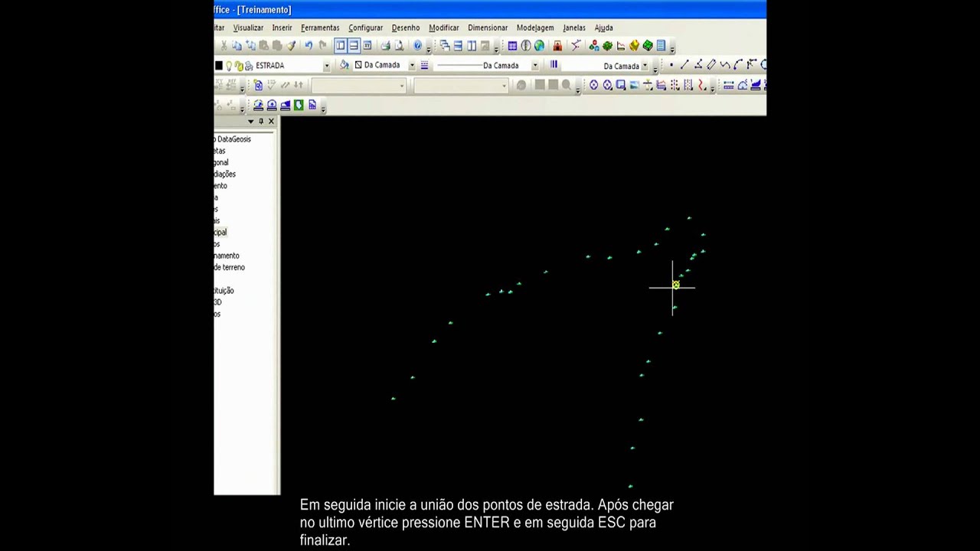Screen dimensions: 980x551
Task: Select the arc drawing tool
Action: pos(737,65)
